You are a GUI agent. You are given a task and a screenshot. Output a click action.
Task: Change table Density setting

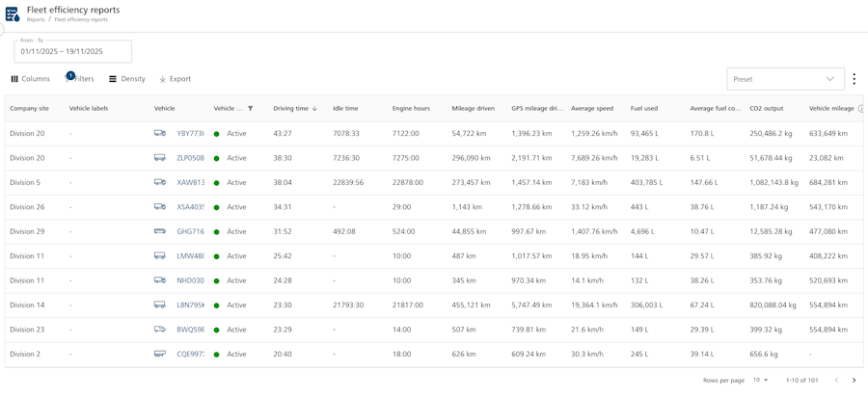click(x=126, y=79)
